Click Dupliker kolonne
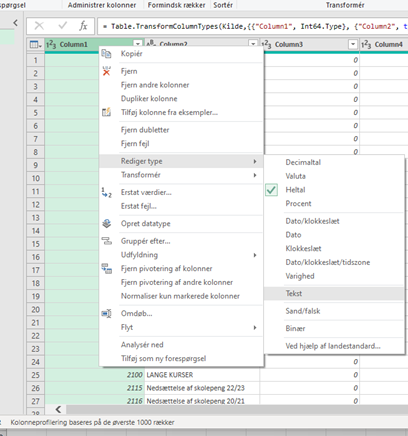Image resolution: width=408 pixels, height=436 pixels. point(181,99)
